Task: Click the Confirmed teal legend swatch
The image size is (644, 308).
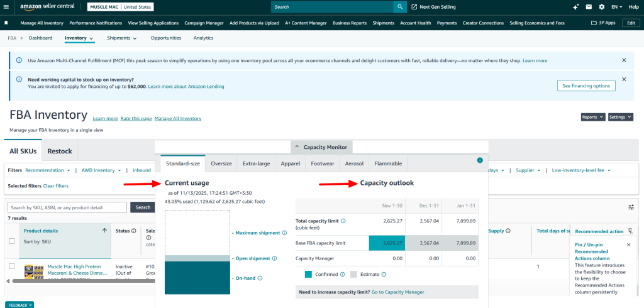Action: [x=309, y=274]
